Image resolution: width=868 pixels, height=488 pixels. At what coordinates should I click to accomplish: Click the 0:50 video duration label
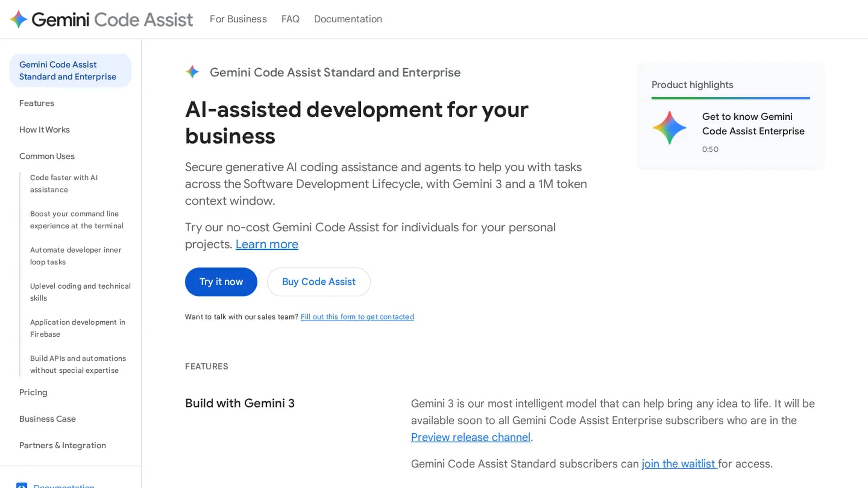tap(710, 149)
